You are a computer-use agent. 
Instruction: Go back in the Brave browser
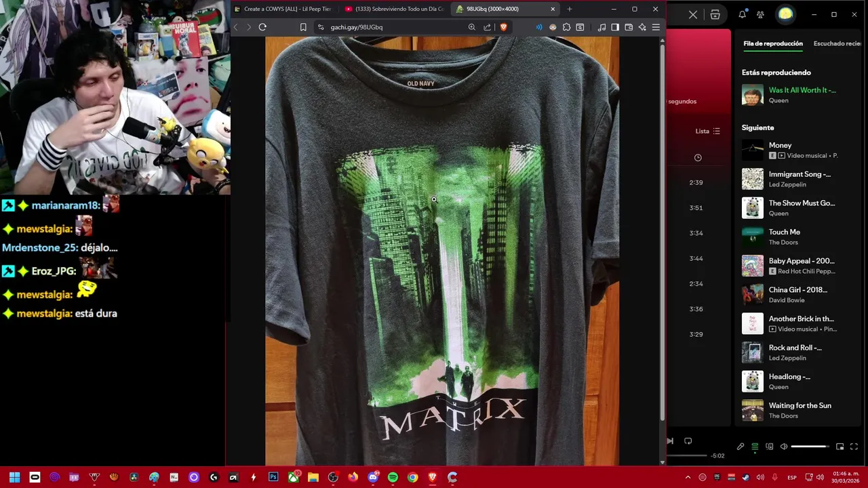236,27
